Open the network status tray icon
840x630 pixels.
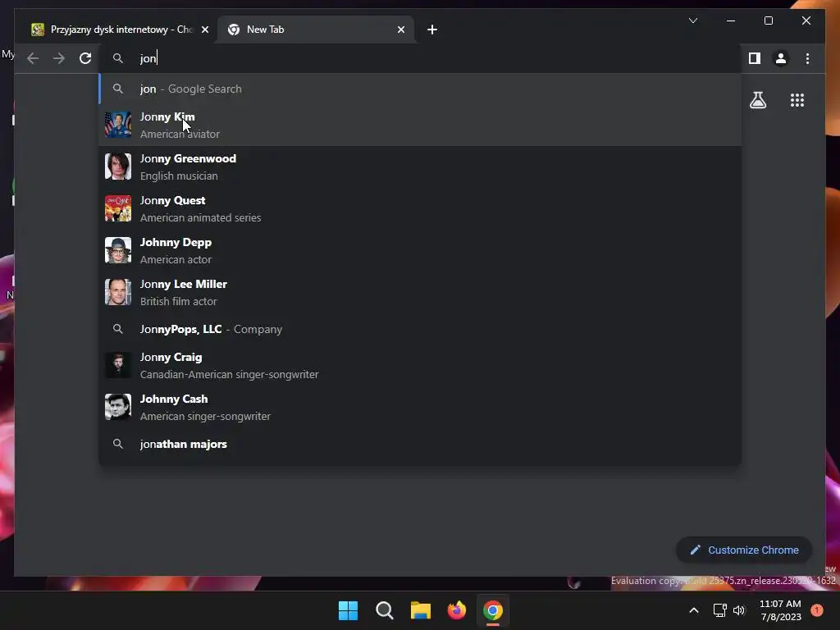coord(719,610)
